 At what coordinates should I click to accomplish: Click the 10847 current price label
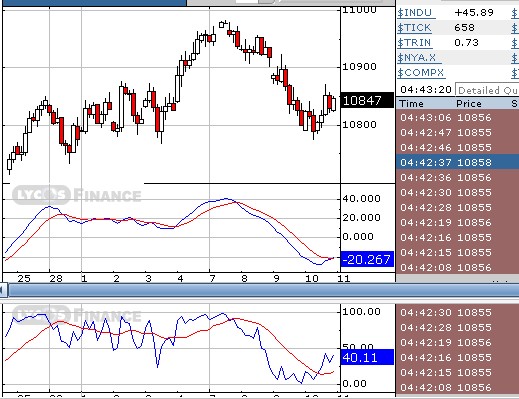click(x=367, y=100)
